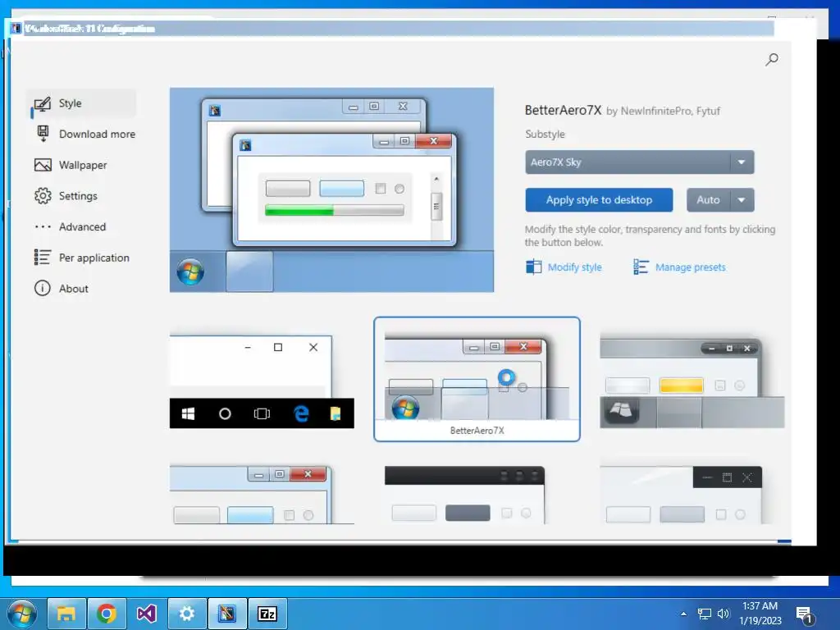Click the Advanced three-dots icon
The height and width of the screenshot is (630, 840).
tap(43, 227)
